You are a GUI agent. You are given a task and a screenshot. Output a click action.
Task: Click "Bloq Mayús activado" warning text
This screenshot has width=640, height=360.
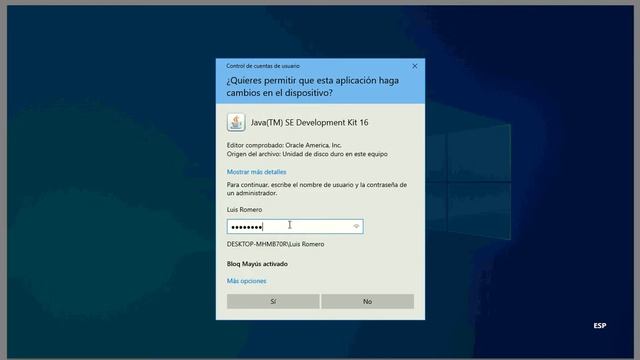pos(257,264)
